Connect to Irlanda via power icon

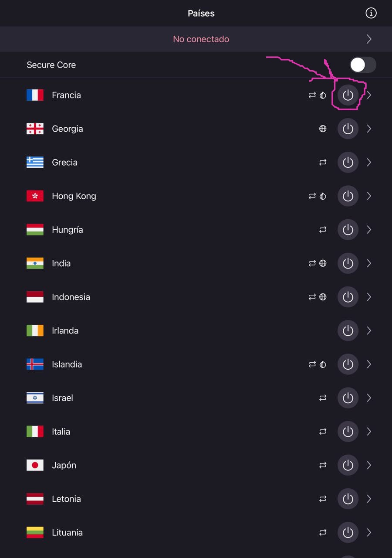[x=348, y=330]
